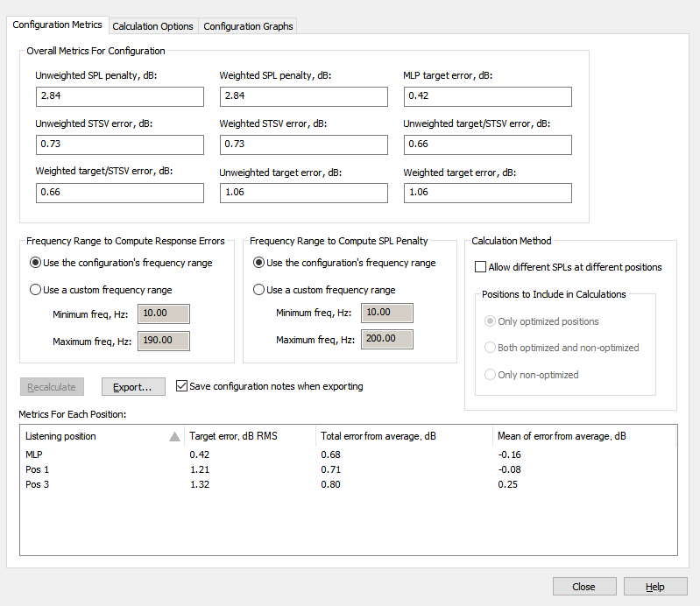Viewport: 700px width, 606px height.
Task: Click total error value 0.80
Action: [330, 484]
